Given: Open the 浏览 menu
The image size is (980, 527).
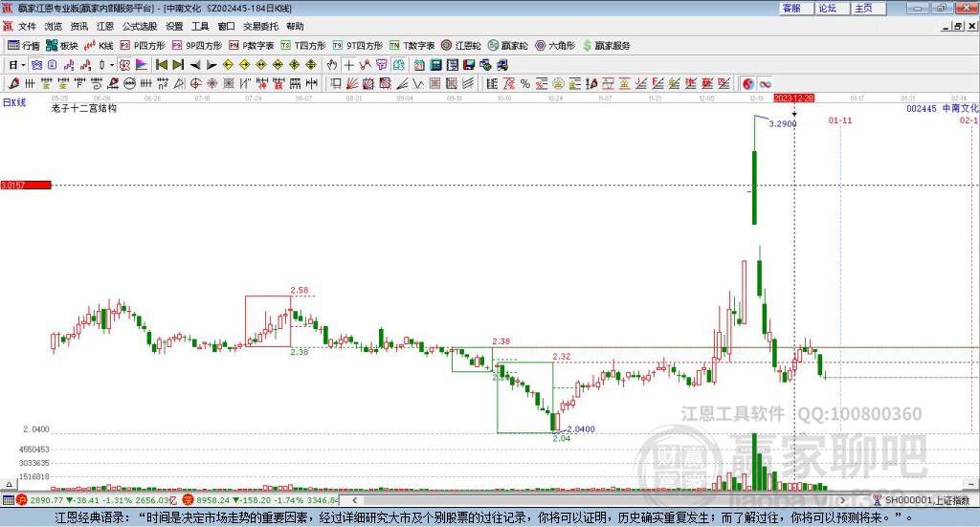Looking at the screenshot, I should (54, 26).
